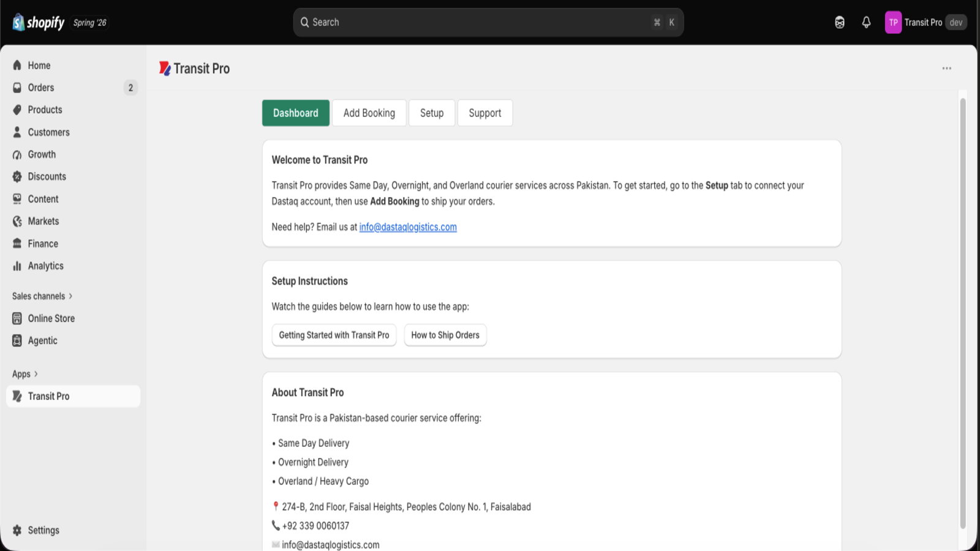Click the Faisal Heights address line
This screenshot has width=980, height=551.
point(406,507)
